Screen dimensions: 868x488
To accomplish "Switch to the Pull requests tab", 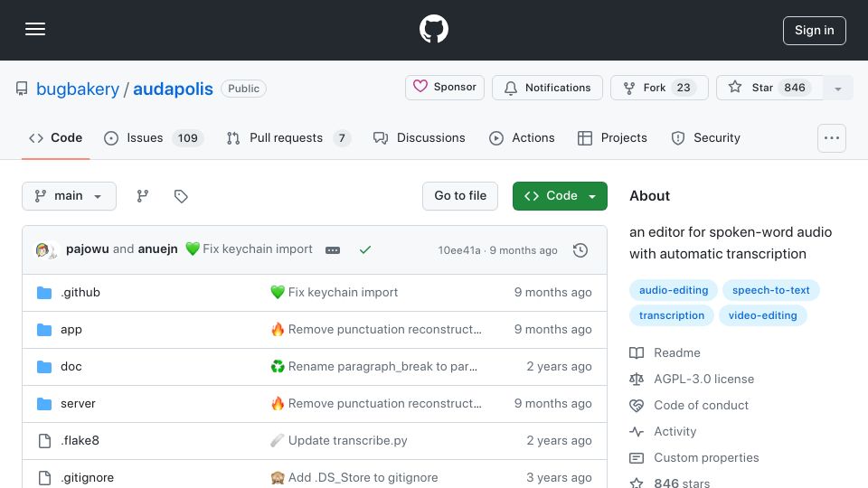I will 288,137.
